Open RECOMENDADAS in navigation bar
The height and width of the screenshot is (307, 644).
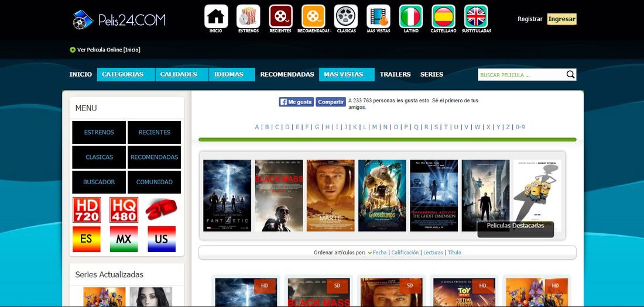point(287,74)
